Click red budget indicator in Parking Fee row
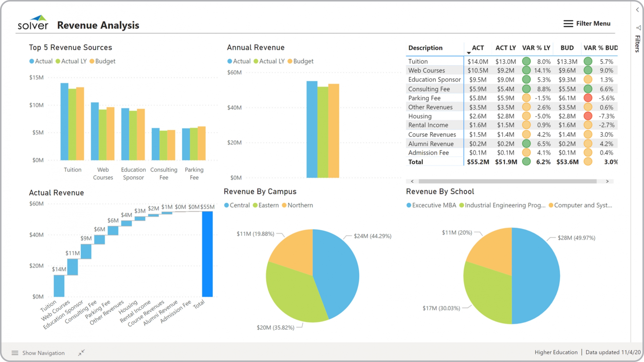 [588, 98]
